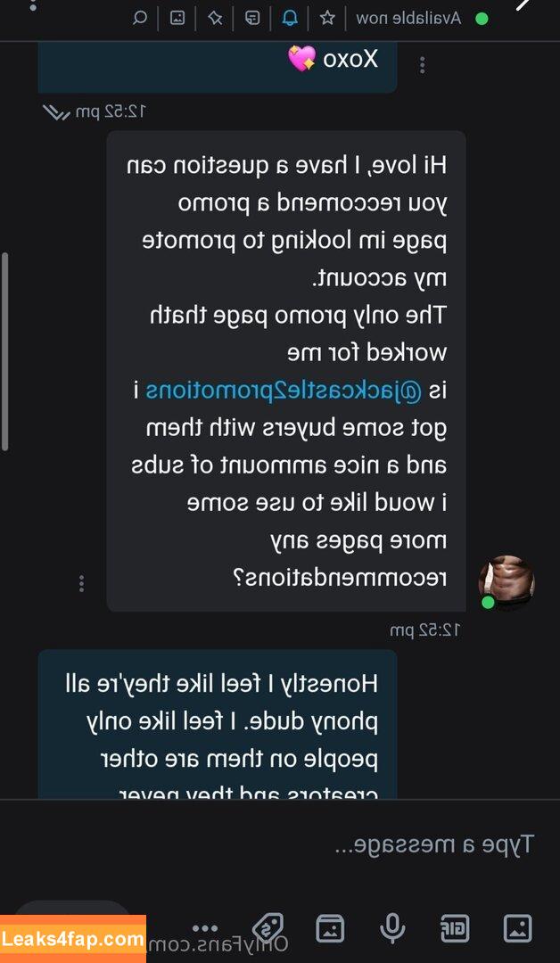
Task: Open the media vault icon
Action: coord(330,928)
